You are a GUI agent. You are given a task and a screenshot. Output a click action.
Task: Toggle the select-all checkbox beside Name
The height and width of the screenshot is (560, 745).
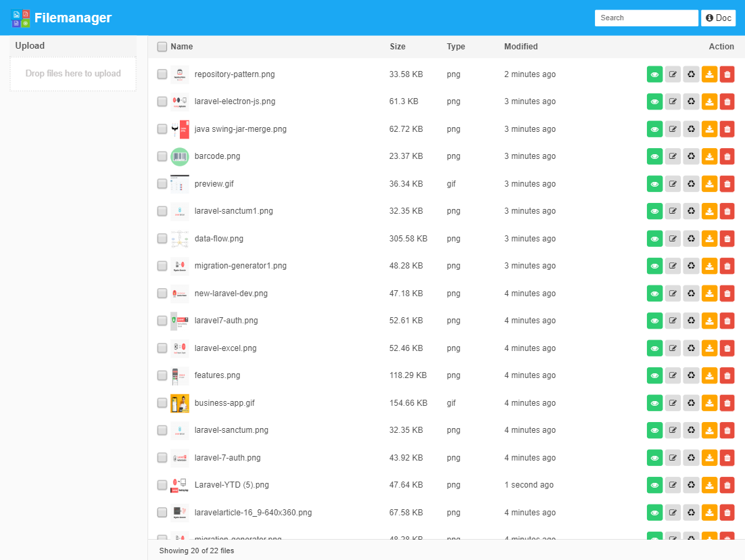(x=162, y=47)
